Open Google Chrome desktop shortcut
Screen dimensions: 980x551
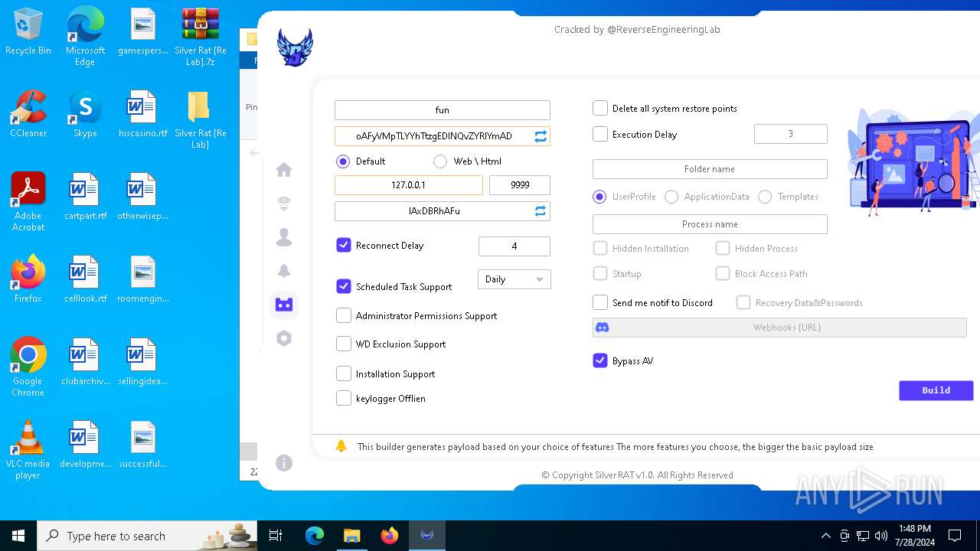click(x=28, y=367)
